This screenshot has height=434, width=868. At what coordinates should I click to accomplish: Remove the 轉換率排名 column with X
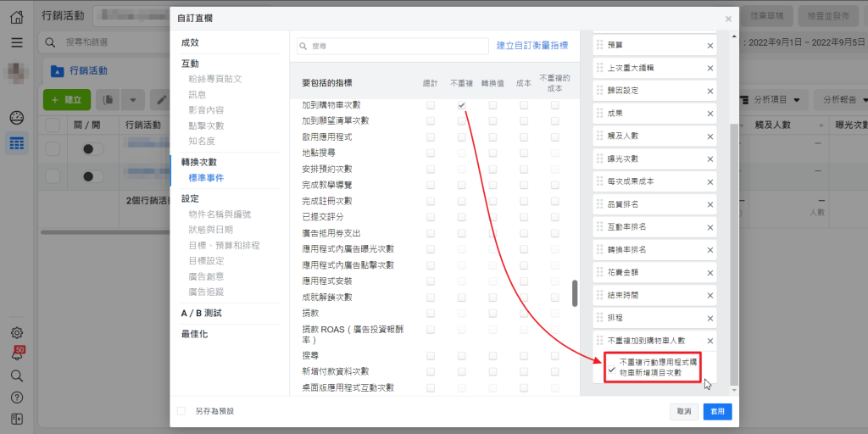click(x=710, y=250)
